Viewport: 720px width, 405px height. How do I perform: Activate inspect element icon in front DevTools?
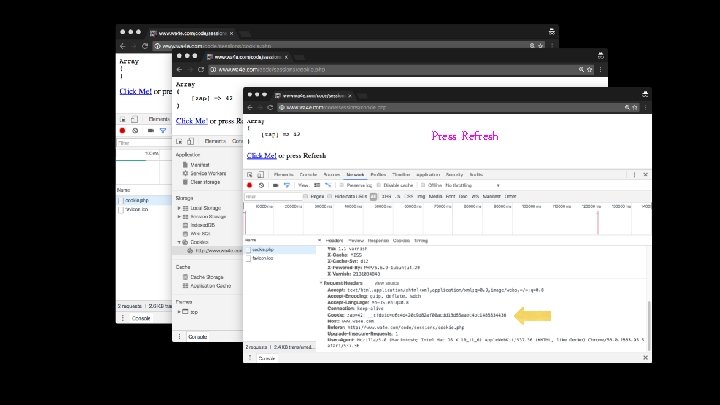[x=250, y=175]
